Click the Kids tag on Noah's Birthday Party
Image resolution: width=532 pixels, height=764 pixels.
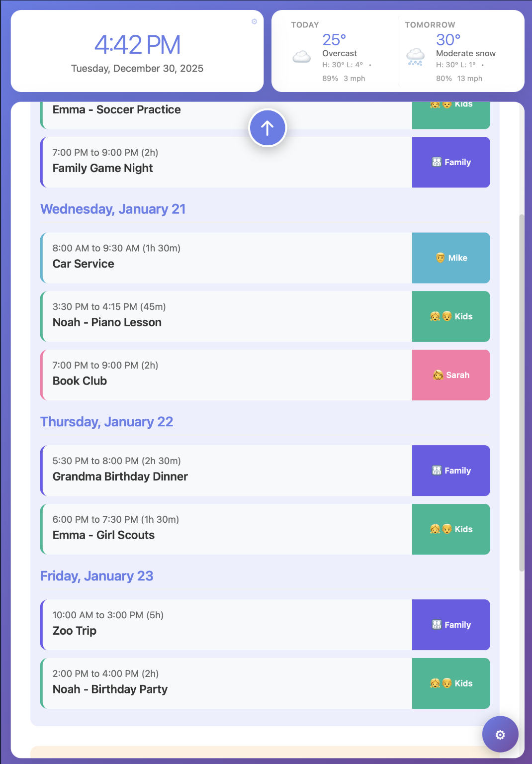coord(450,683)
